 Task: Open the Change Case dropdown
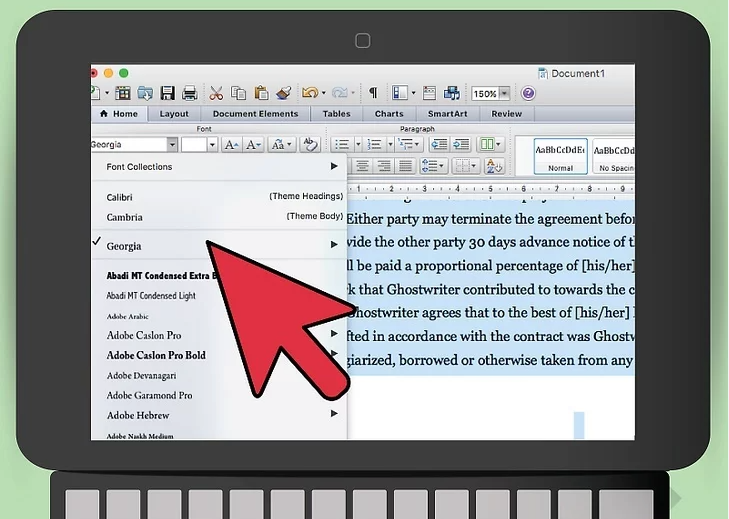[x=282, y=145]
